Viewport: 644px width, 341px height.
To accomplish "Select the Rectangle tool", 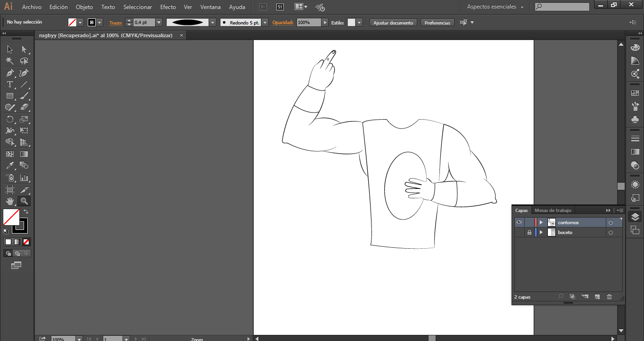I will pos(10,96).
